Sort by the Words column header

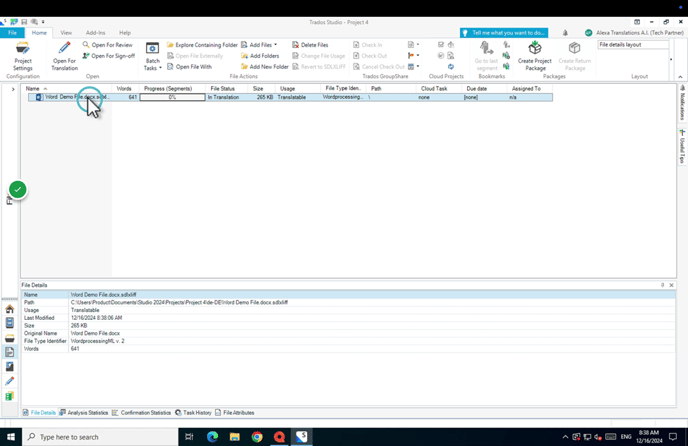(x=125, y=89)
